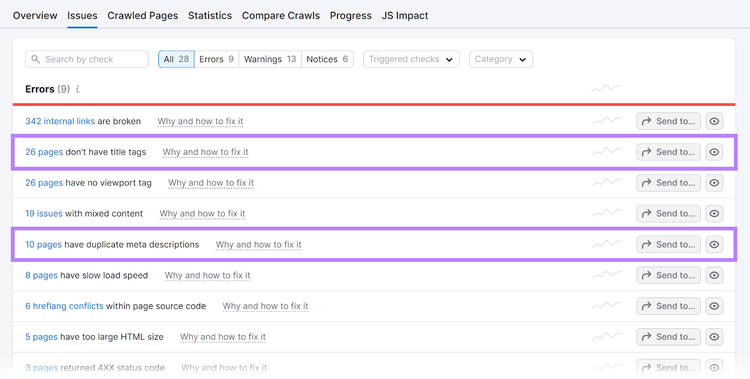
Task: Open 26 pages without title tags link
Action: 44,152
